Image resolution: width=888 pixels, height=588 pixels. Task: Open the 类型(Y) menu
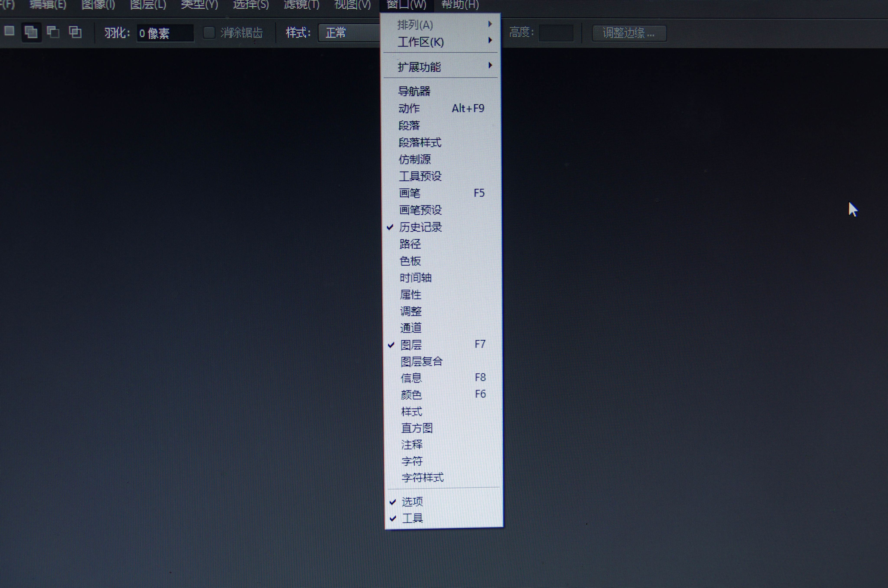point(199,5)
